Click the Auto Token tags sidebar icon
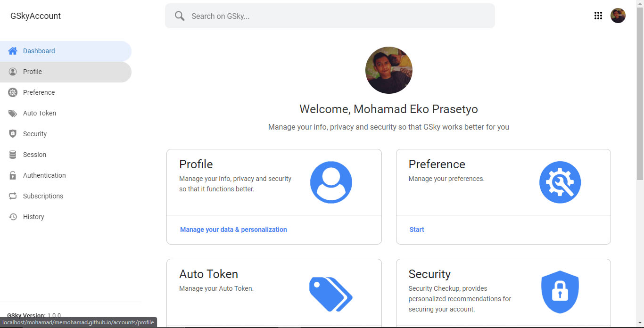644x328 pixels. point(13,113)
